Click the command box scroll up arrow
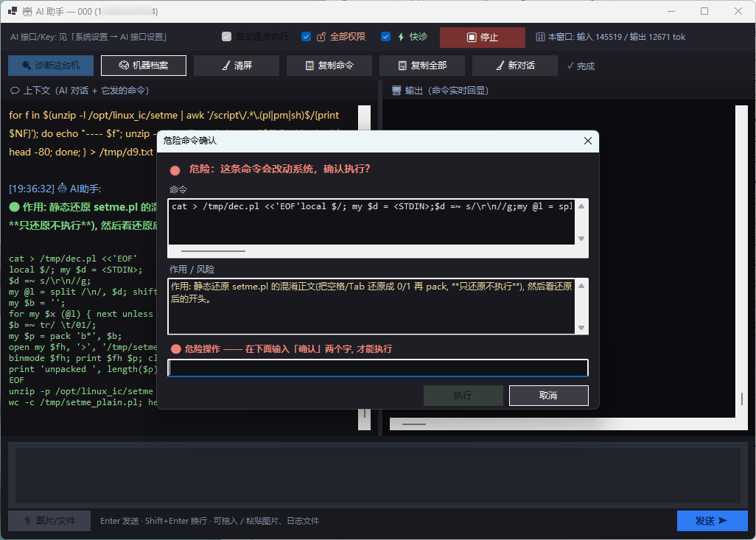Viewport: 756px width, 540px height. (581, 206)
